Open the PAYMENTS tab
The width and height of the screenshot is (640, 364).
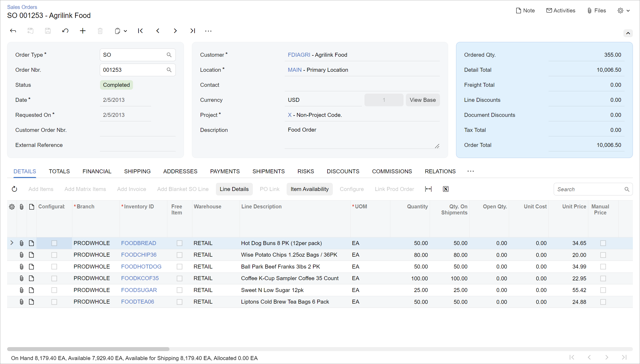(x=225, y=171)
